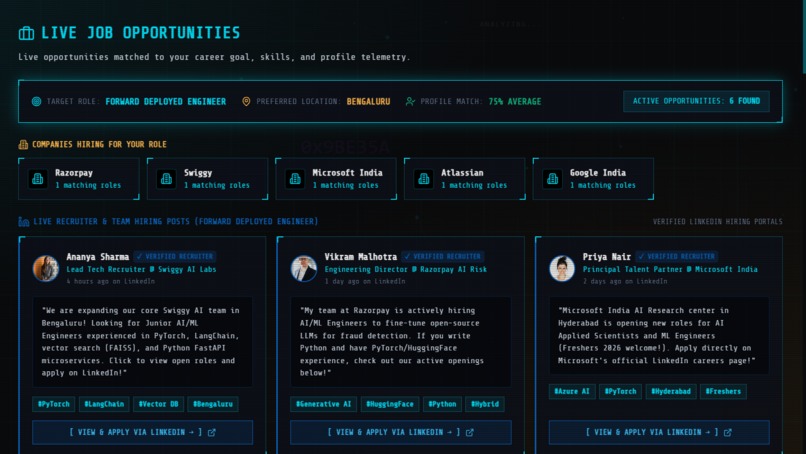Open the Microsoft India company card
Screen dimensions: 806x454
[x=336, y=179]
